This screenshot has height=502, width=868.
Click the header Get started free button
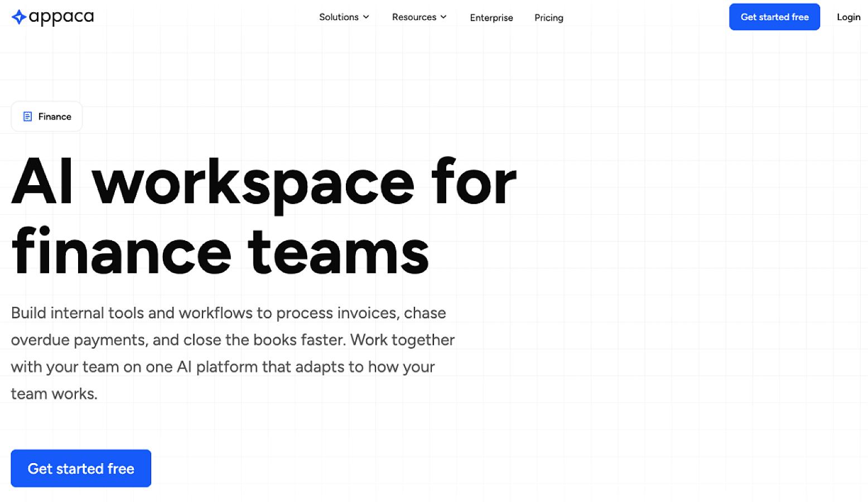[x=774, y=17]
